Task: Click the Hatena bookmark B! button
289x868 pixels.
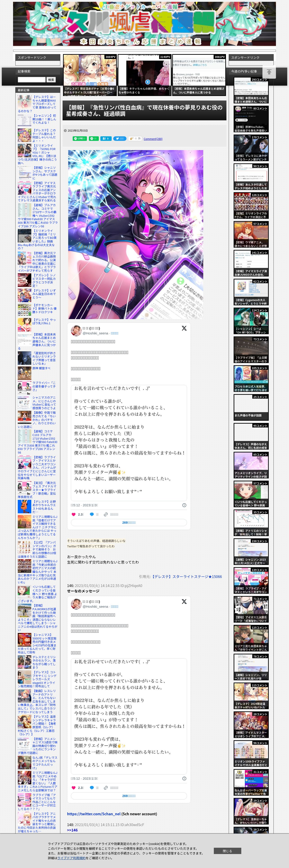Action: 106,139
